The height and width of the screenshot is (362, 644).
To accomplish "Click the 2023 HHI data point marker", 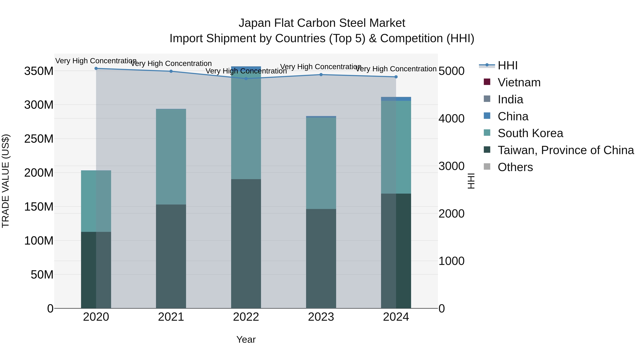I will [x=321, y=74].
